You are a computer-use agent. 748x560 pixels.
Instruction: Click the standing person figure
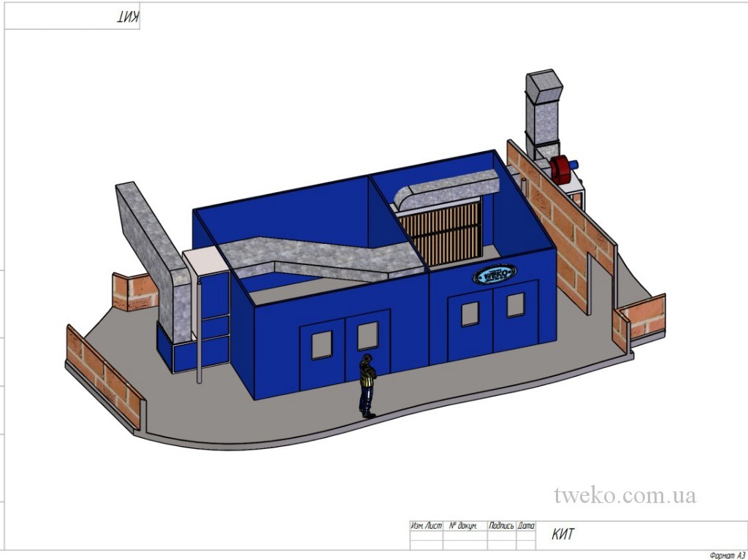(x=367, y=386)
